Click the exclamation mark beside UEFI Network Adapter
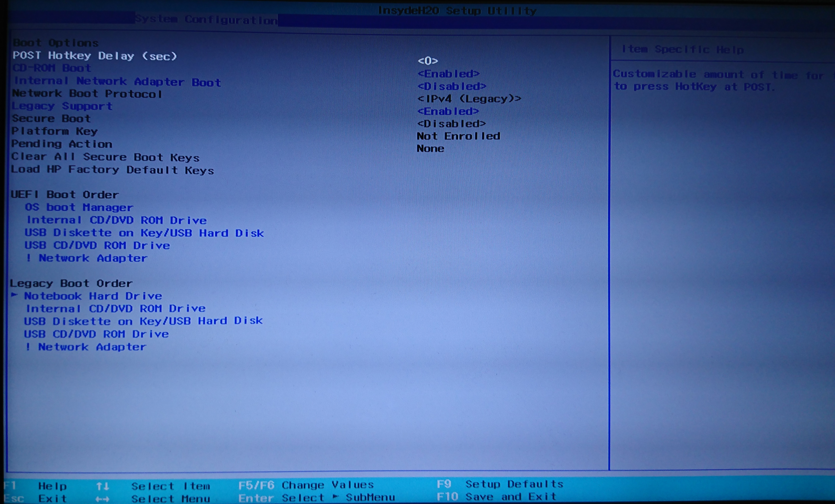The width and height of the screenshot is (835, 504). (28, 258)
